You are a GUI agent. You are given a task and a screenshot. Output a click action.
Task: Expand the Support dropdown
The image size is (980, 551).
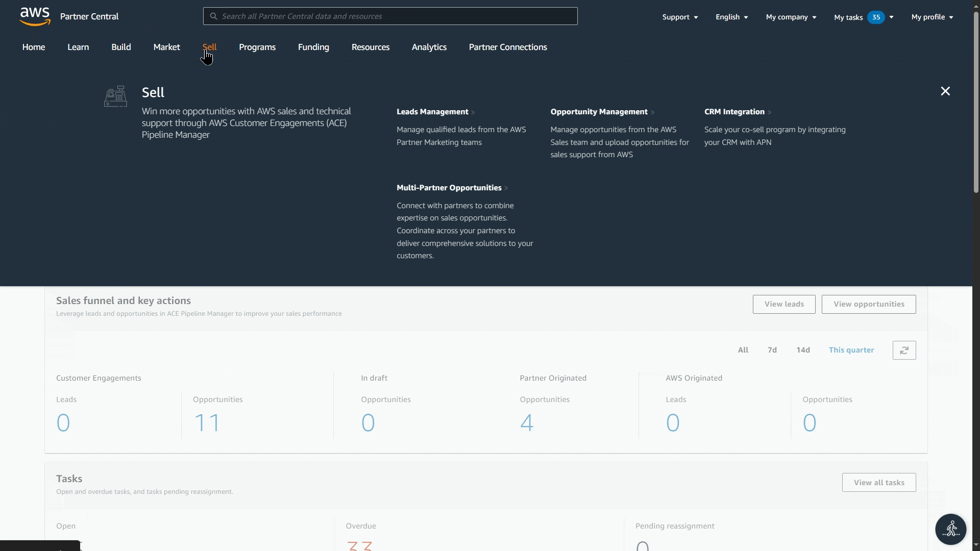tap(680, 17)
